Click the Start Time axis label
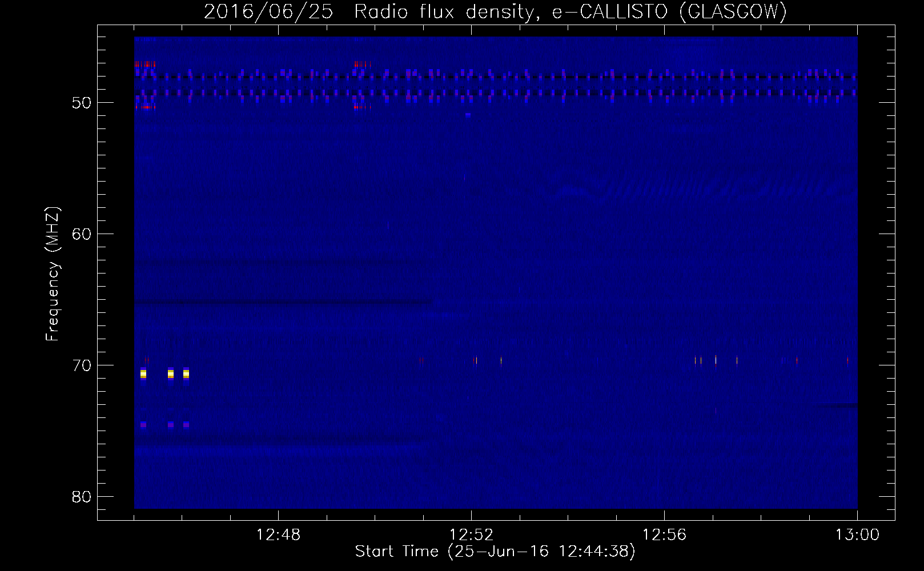This screenshot has width=924, height=571. pos(495,552)
